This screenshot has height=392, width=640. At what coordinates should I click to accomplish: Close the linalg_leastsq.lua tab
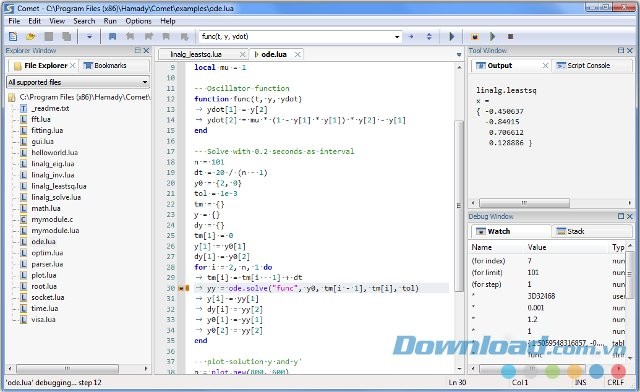242,54
